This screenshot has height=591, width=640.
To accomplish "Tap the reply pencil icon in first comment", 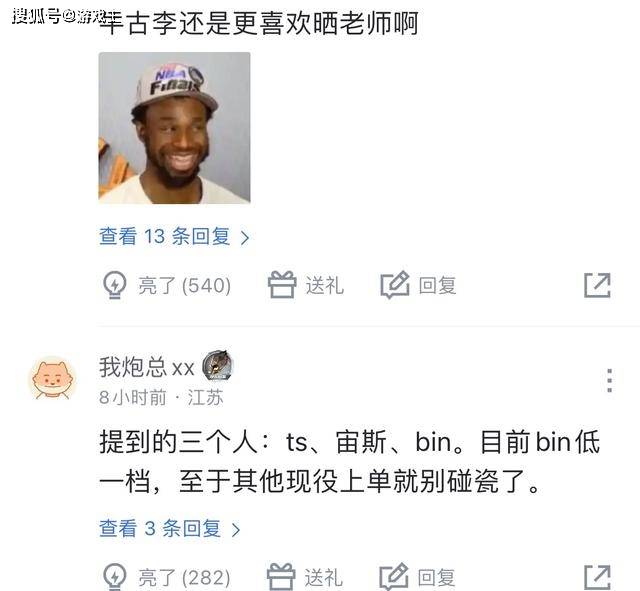I will (395, 284).
